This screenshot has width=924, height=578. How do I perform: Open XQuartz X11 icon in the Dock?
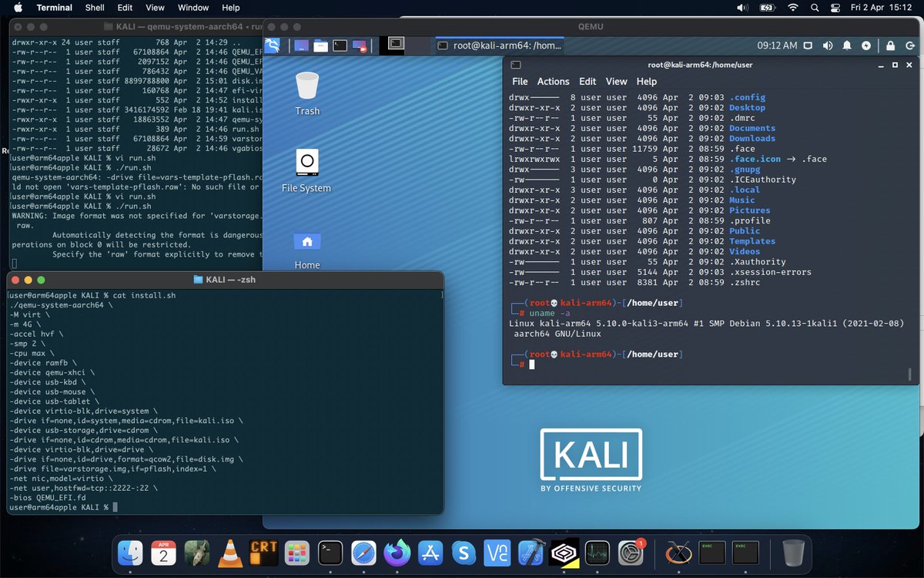coord(678,552)
